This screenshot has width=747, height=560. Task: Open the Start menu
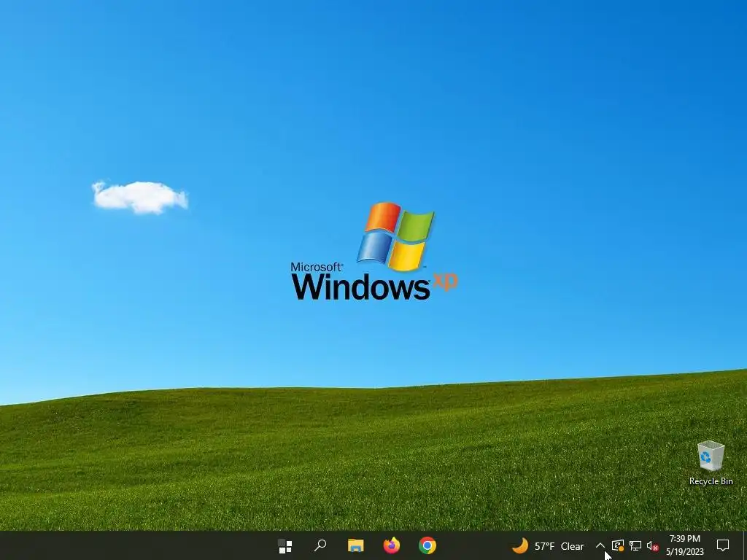coord(285,545)
